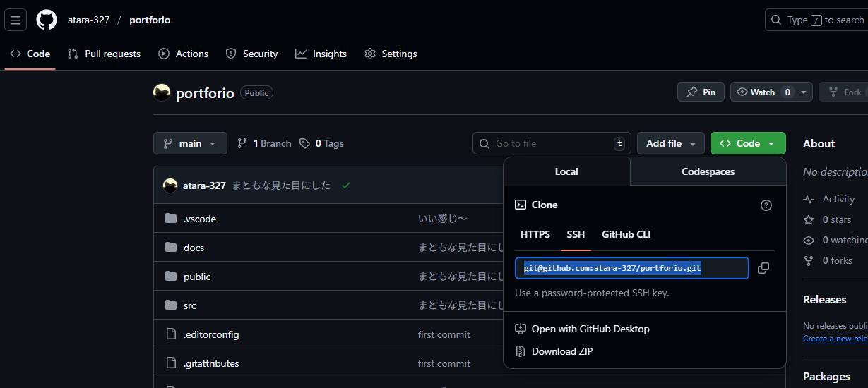
Task: Choose the SSH clone option
Action: pos(576,234)
